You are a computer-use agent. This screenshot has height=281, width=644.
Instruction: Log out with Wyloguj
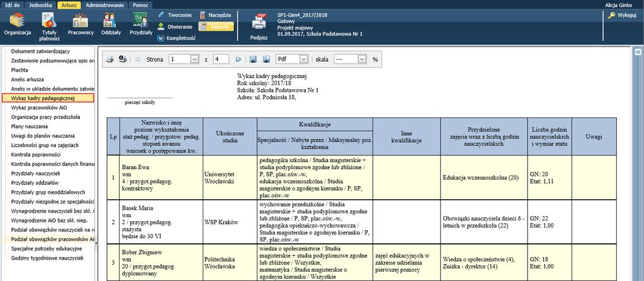tap(622, 15)
